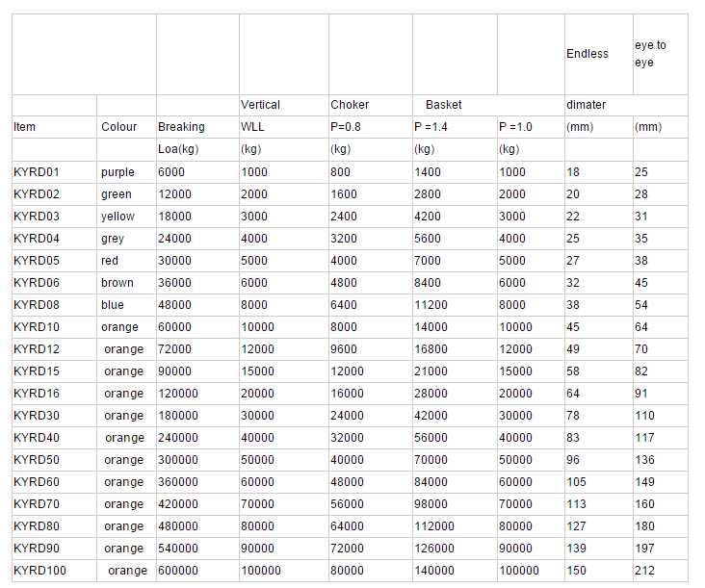Select the Loa(kg) unit cell
Screen dimensions: 705x588
[x=180, y=149]
